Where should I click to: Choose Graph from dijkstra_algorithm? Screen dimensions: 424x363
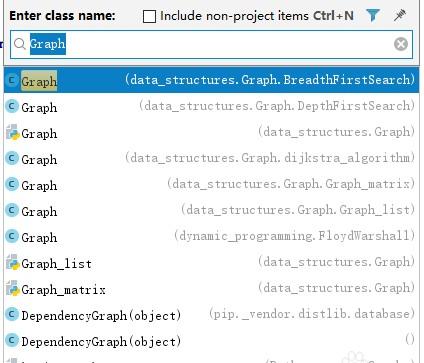coord(212,158)
